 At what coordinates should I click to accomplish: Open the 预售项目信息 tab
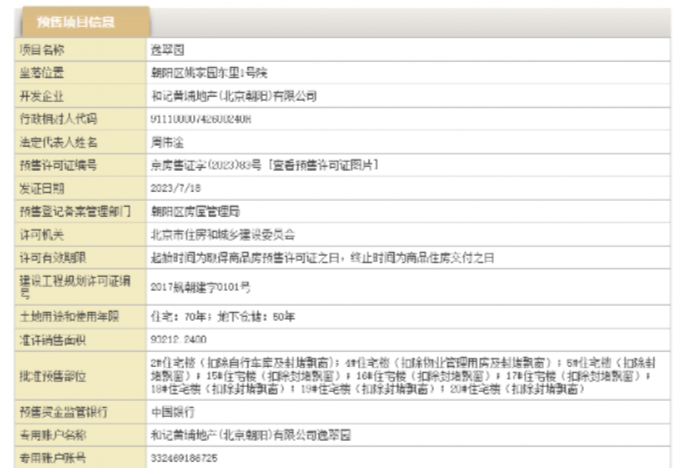pyautogui.click(x=76, y=21)
